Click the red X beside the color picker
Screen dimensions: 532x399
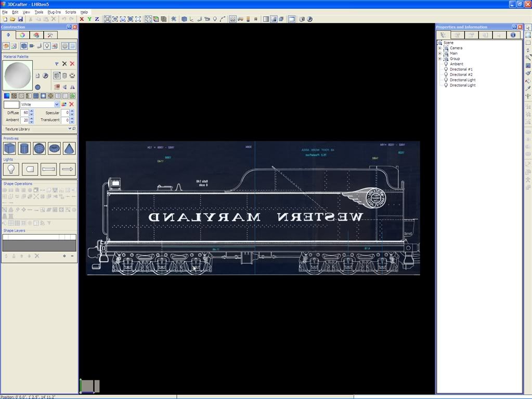click(x=72, y=105)
